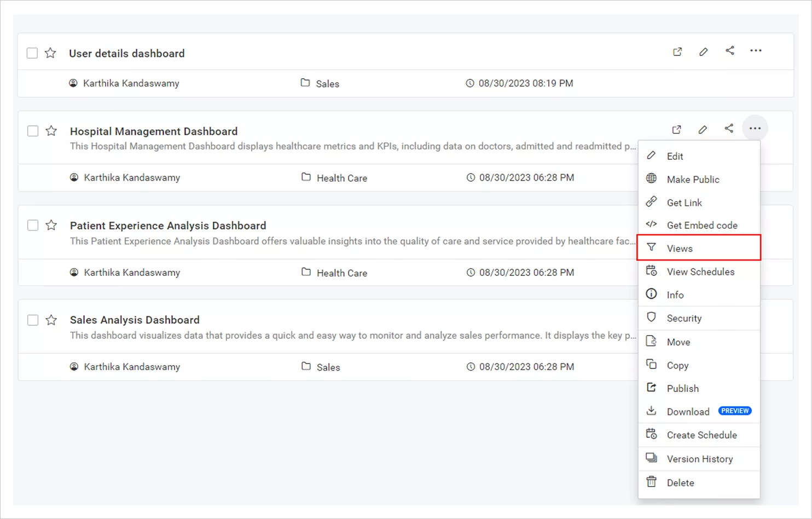Click share icon for Hospital Management Dashboard

729,129
